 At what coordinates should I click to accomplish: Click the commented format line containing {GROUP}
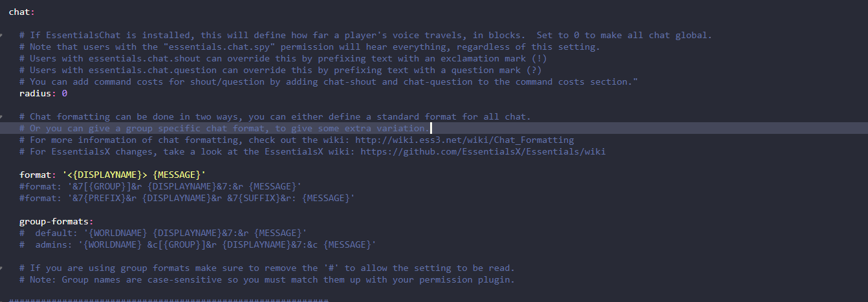pos(160,186)
